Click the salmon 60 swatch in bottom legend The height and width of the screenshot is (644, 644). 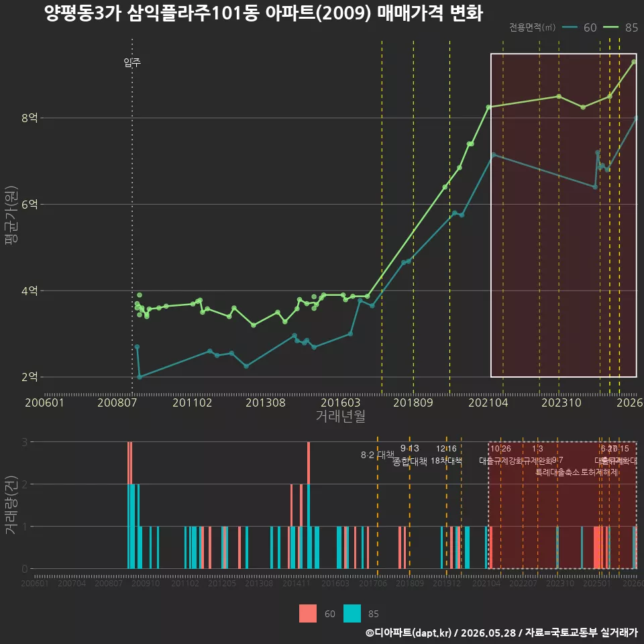[x=308, y=614]
